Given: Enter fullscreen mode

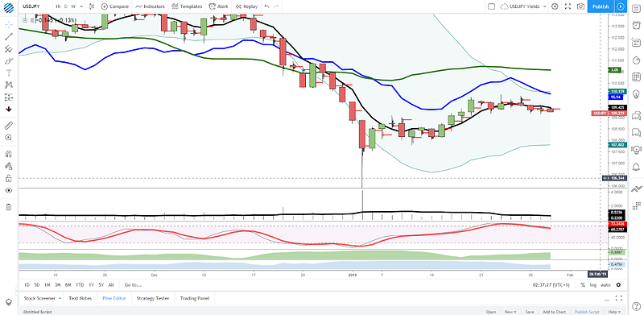Looking at the screenshot, I should coord(568,6).
